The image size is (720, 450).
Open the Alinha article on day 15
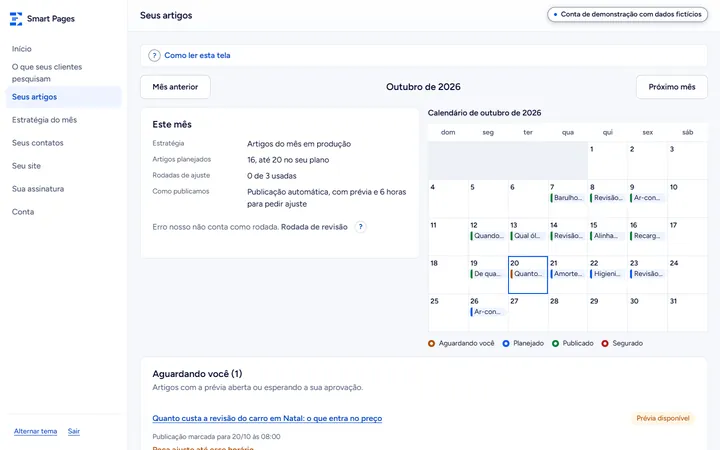click(608, 236)
